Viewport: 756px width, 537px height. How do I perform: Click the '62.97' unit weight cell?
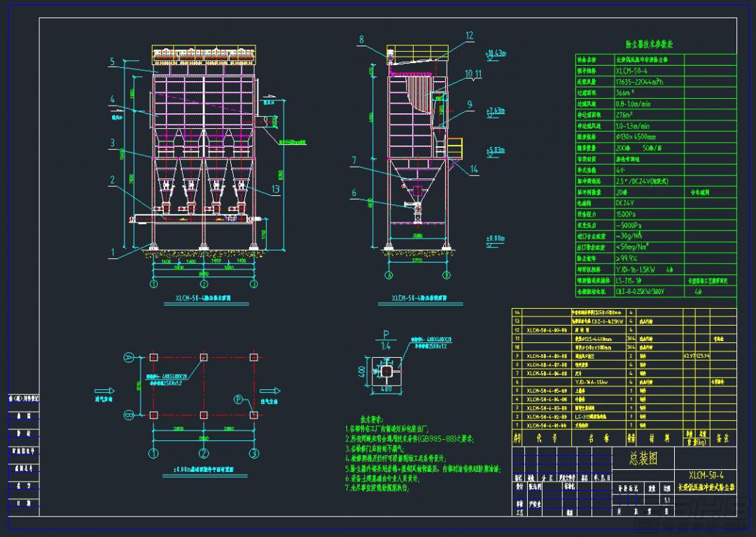[x=690, y=356]
